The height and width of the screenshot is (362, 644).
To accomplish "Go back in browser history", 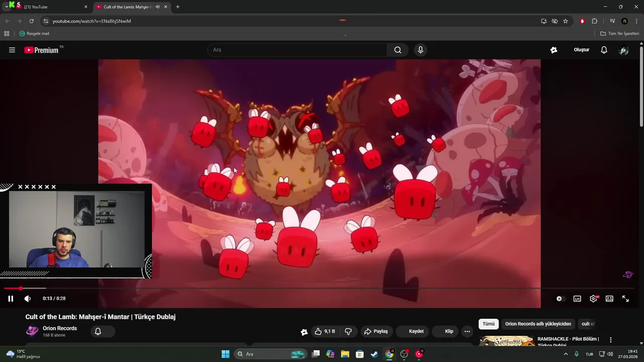I will click(7, 21).
